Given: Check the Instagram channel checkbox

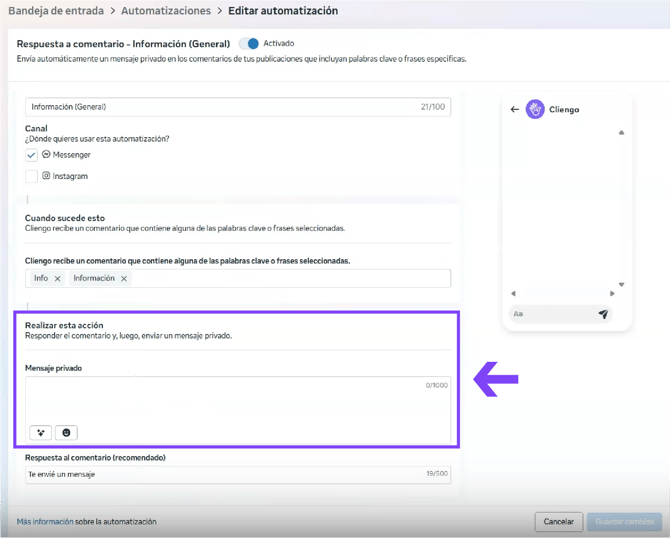Looking at the screenshot, I should [31, 176].
